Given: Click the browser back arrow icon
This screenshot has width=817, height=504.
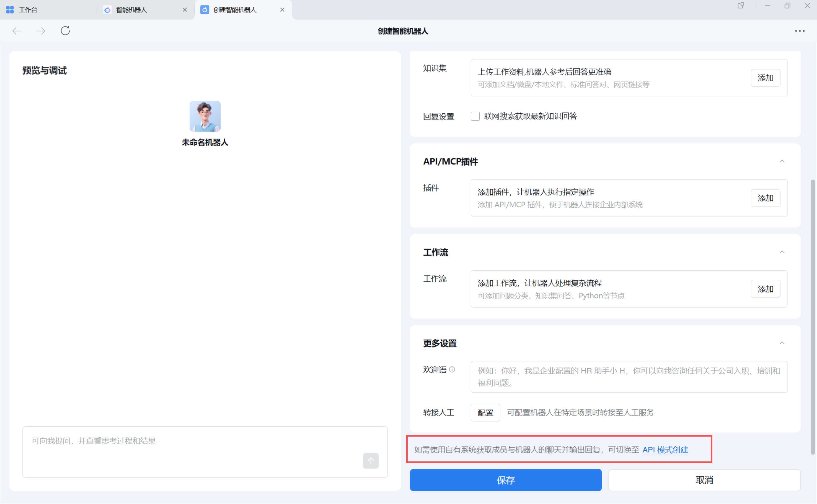Looking at the screenshot, I should 17,31.
